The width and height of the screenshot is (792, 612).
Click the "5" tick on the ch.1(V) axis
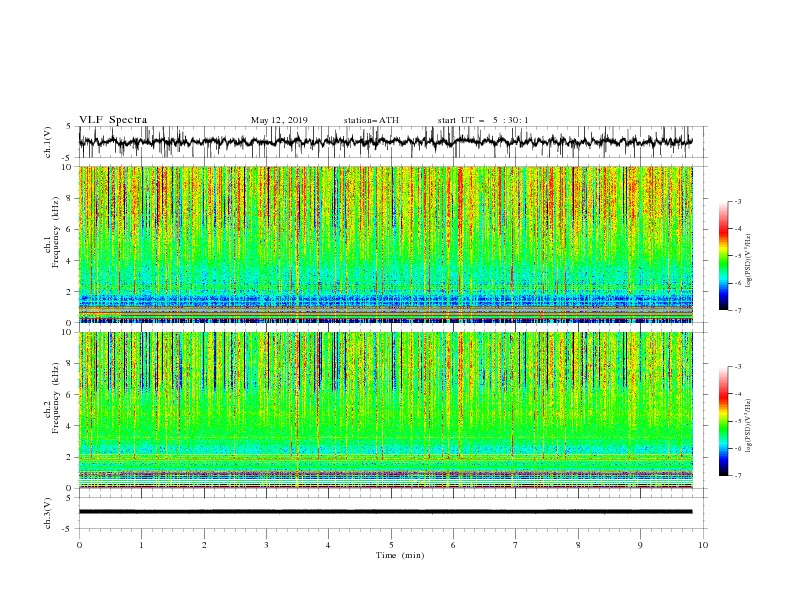coord(69,127)
